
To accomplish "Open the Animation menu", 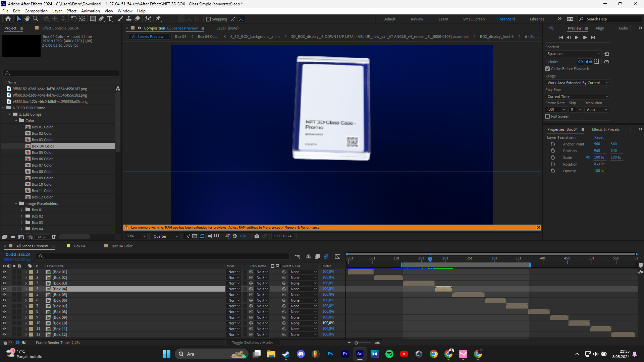I will [90, 11].
